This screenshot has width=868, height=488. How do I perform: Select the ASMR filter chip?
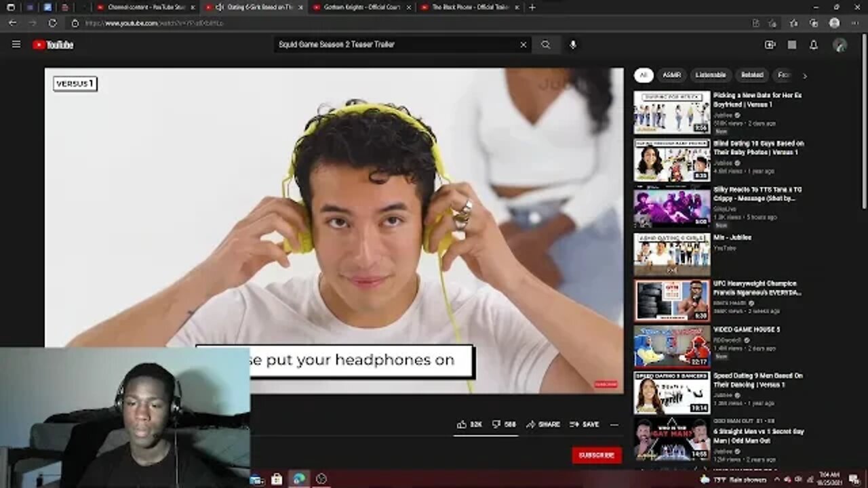(x=671, y=75)
